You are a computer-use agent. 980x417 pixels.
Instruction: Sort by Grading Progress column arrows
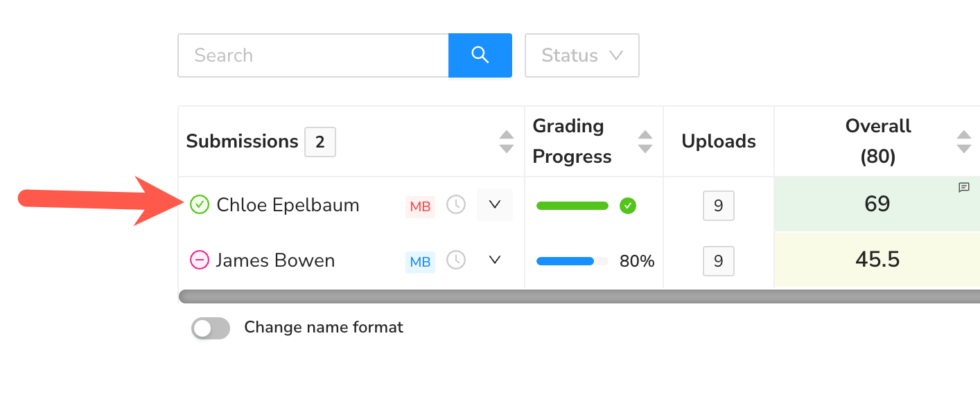tap(645, 141)
